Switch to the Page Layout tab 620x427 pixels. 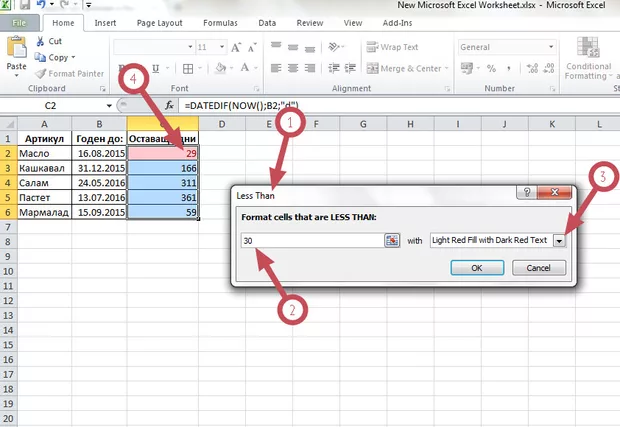tap(159, 23)
